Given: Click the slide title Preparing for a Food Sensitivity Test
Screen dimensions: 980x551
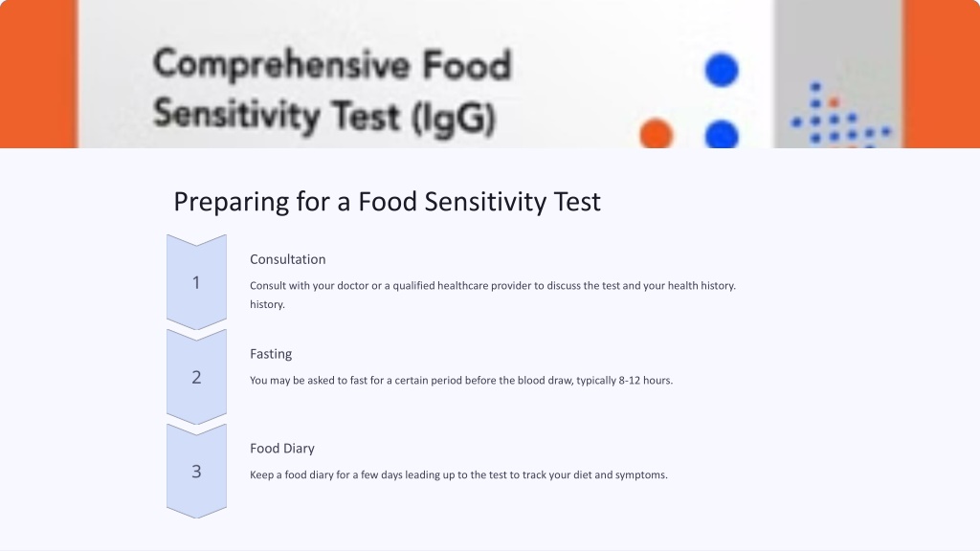Looking at the screenshot, I should click(x=387, y=202).
